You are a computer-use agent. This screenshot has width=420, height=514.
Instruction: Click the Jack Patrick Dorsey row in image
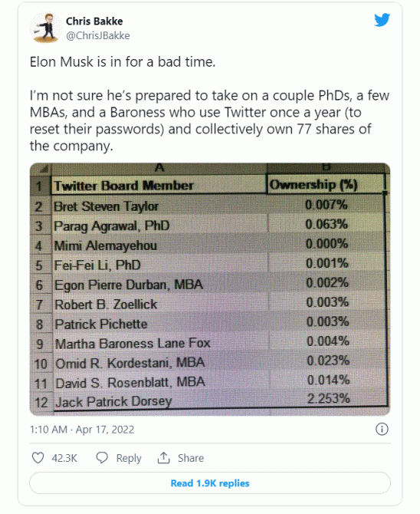tap(208, 401)
